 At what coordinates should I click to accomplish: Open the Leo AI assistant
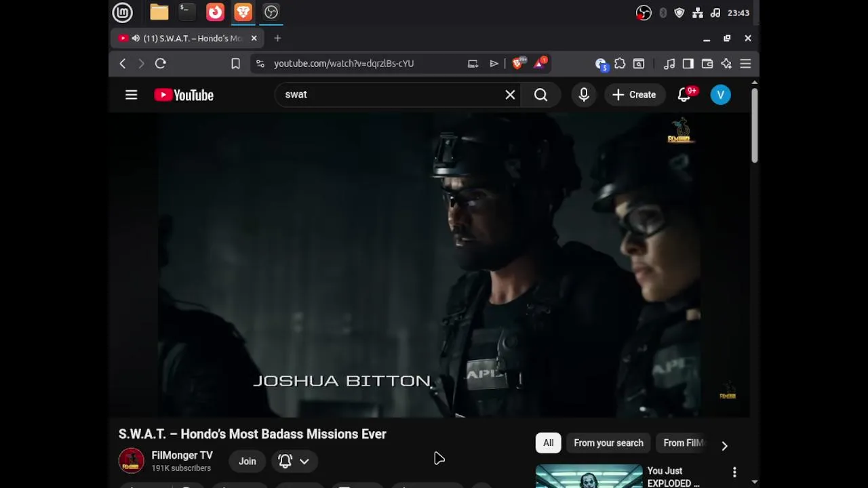[726, 64]
